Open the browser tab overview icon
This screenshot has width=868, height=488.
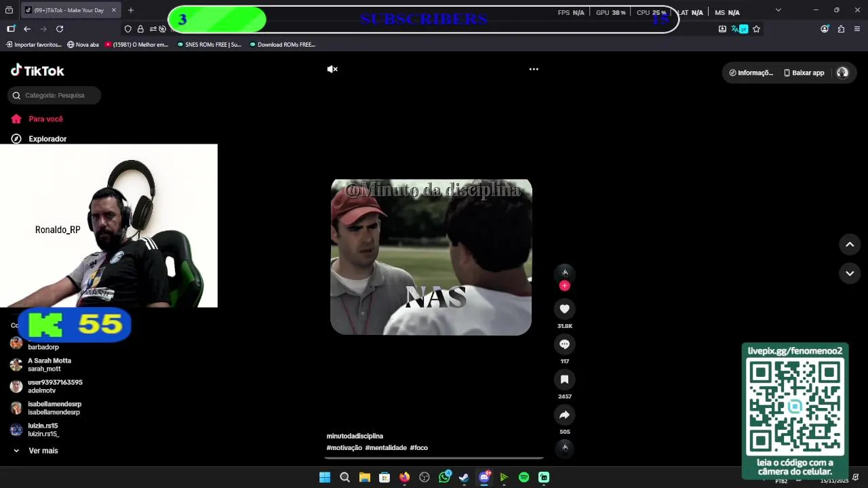[x=9, y=10]
